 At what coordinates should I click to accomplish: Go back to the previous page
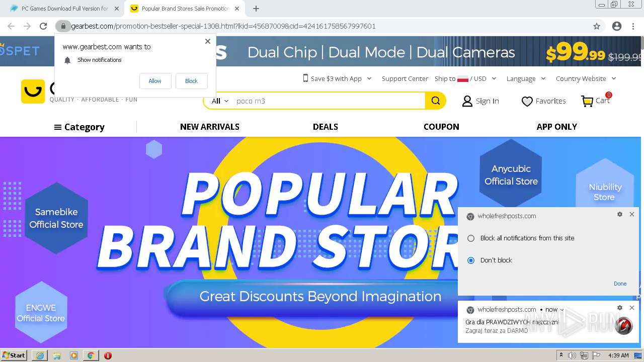[x=11, y=26]
